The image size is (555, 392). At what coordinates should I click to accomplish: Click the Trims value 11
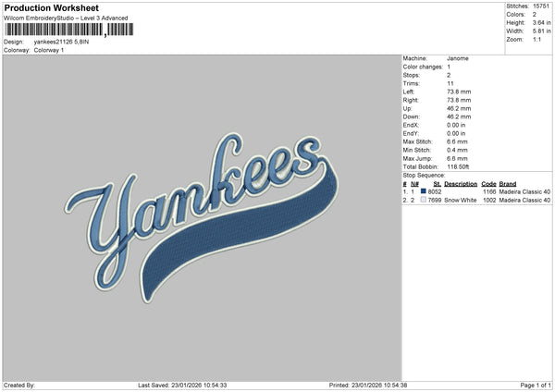coord(450,83)
